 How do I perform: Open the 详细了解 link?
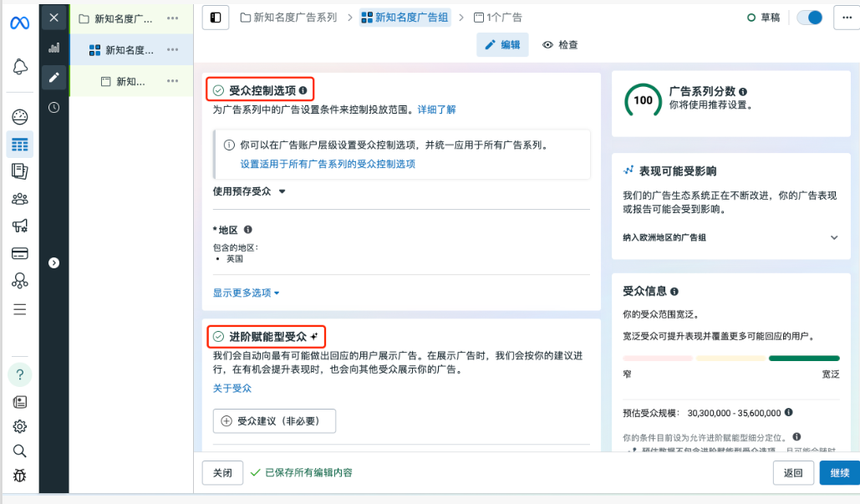(436, 109)
